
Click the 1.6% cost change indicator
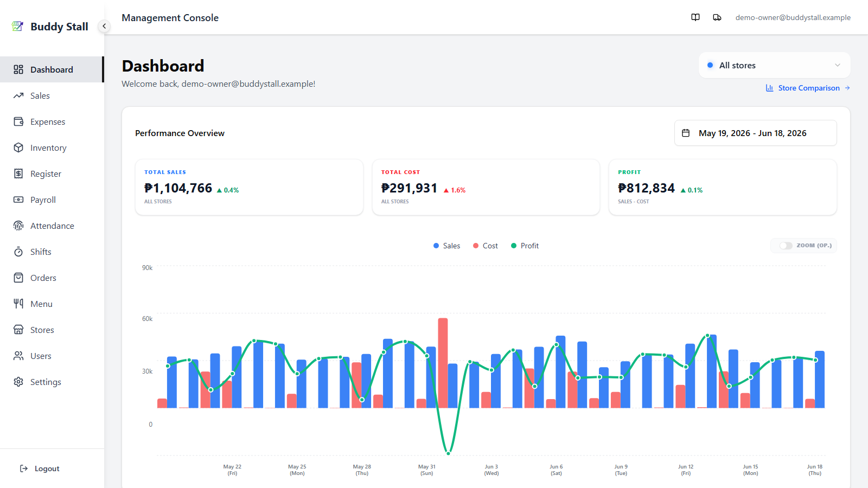point(455,190)
